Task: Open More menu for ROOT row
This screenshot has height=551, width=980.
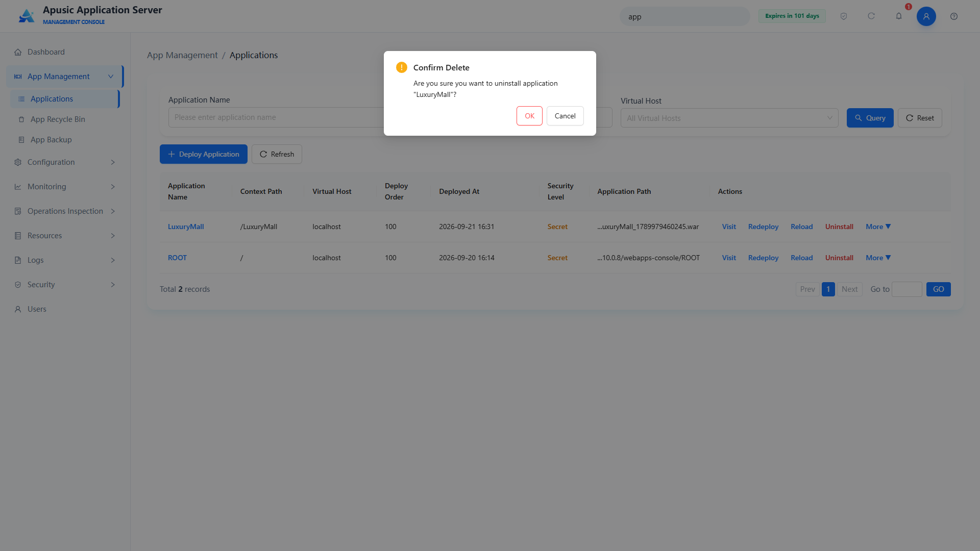Action: [878, 258]
